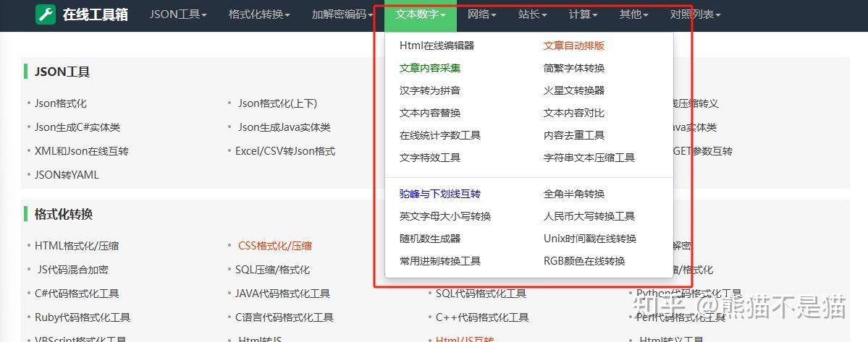
Task: Select 常用进制转换工具 menu entry
Action: (440, 261)
